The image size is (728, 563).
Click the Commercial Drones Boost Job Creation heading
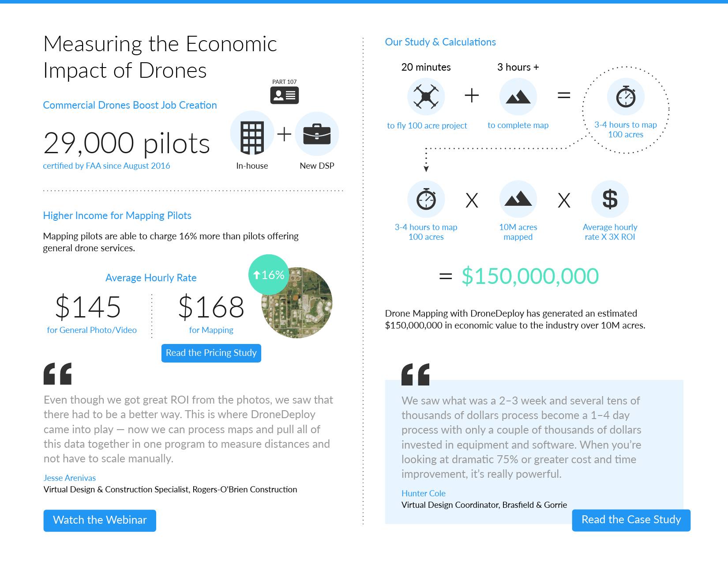tap(130, 105)
